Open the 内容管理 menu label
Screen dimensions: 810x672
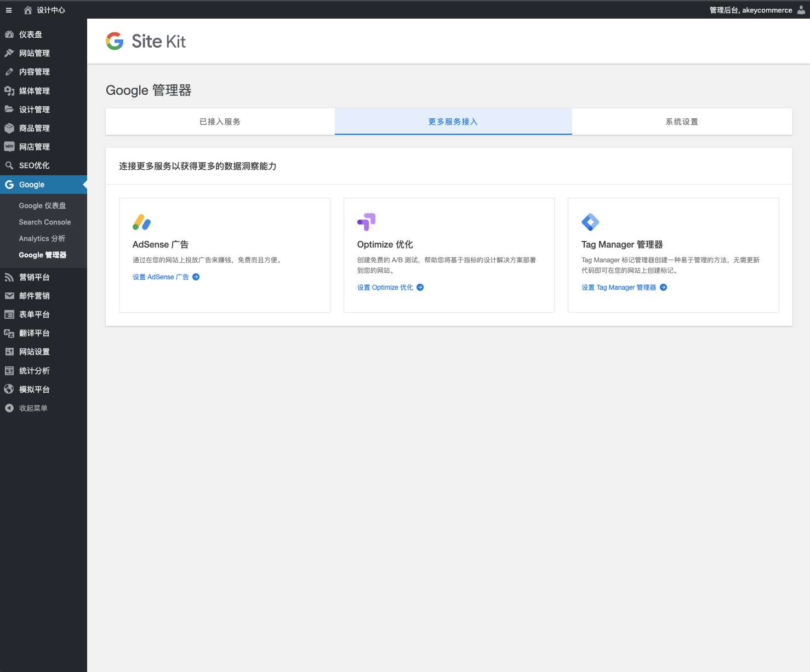pos(35,72)
